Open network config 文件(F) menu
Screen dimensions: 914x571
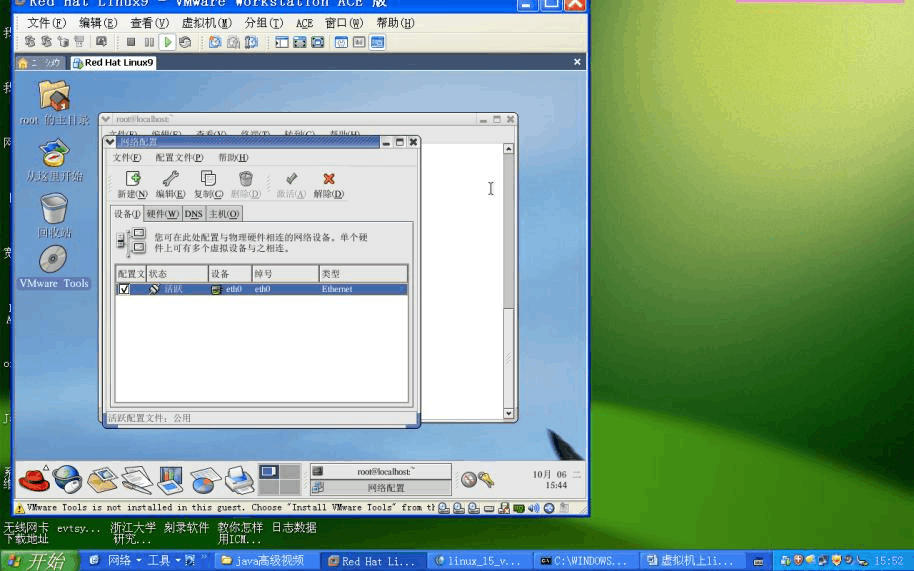point(126,157)
